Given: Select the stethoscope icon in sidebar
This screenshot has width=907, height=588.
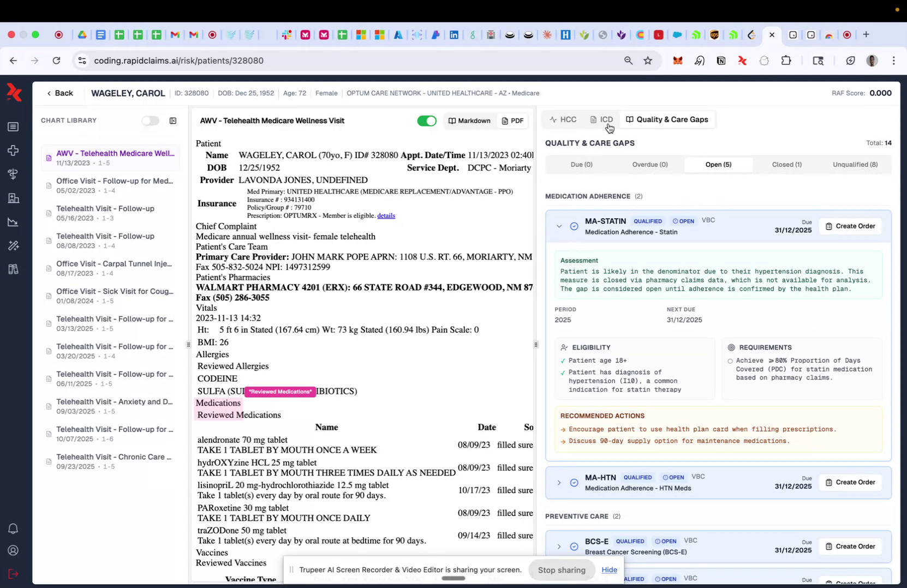Looking at the screenshot, I should [x=13, y=174].
